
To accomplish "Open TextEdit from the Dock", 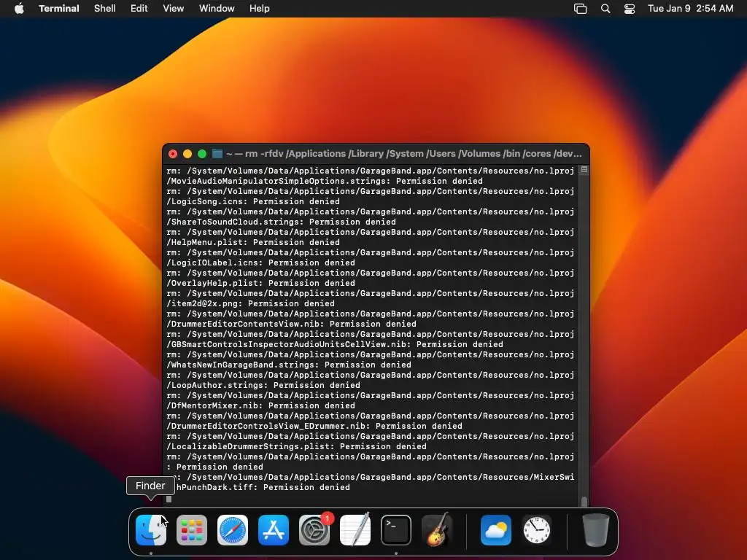I will [355, 530].
